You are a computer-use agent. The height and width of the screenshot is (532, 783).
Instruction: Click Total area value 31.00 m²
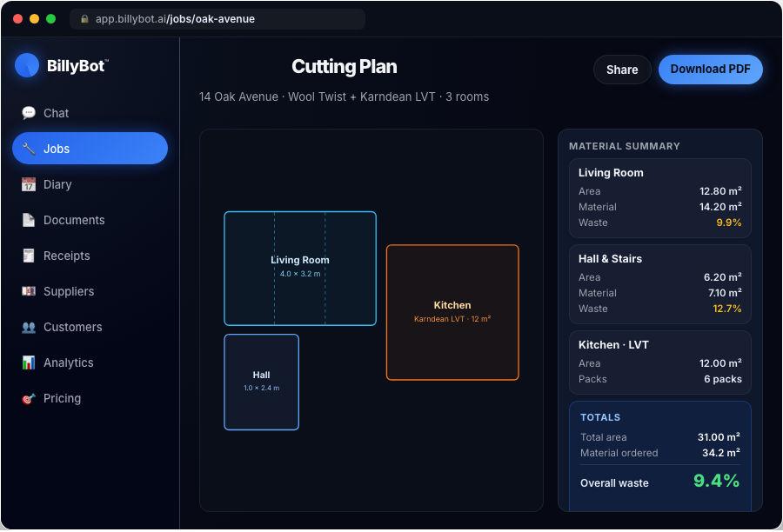click(x=719, y=437)
